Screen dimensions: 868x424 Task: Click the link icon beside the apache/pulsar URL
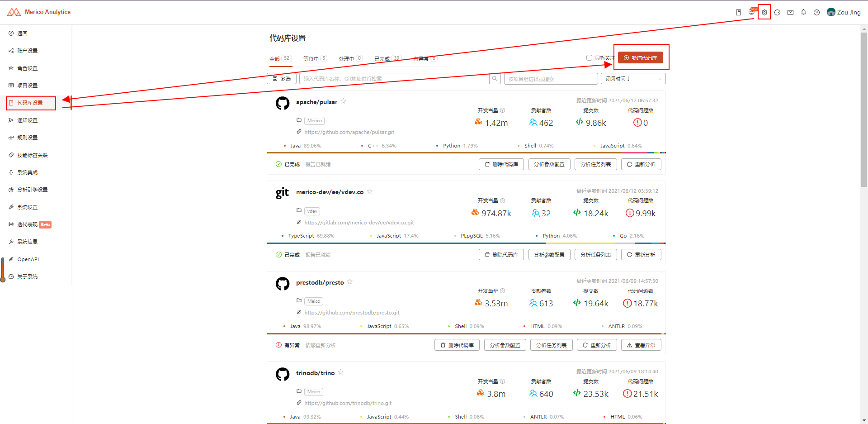[299, 132]
